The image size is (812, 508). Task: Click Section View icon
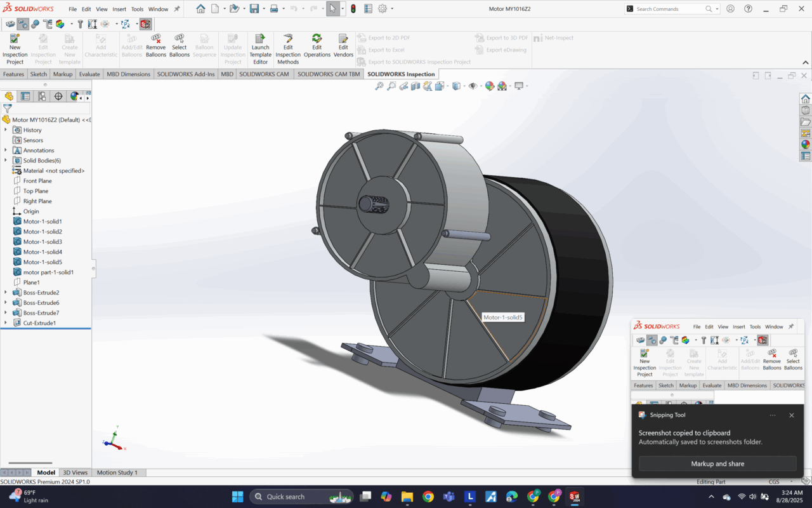[x=416, y=86]
